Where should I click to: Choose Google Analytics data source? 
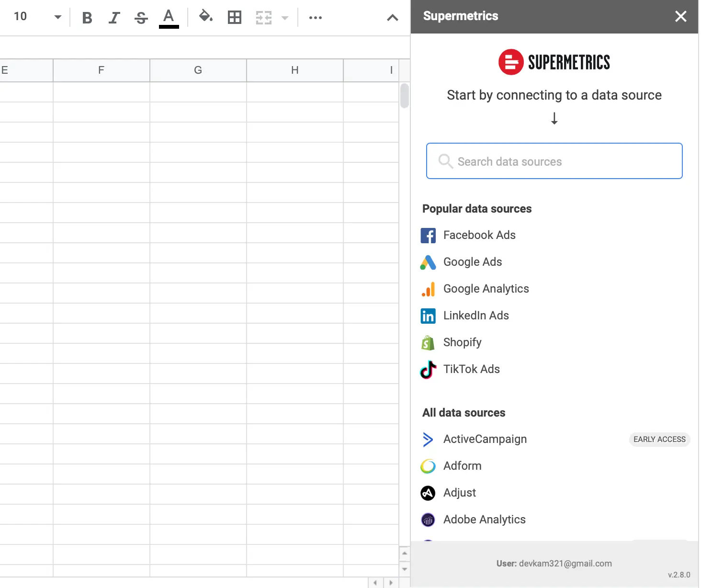pos(486,289)
